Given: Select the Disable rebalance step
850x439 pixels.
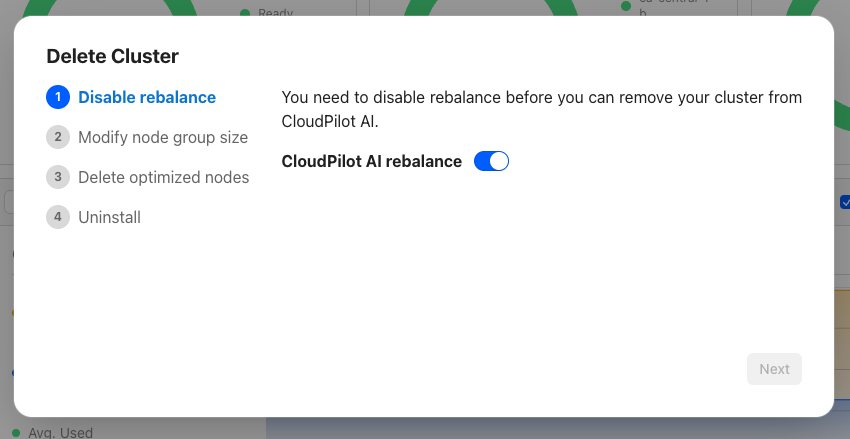Looking at the screenshot, I should [147, 97].
